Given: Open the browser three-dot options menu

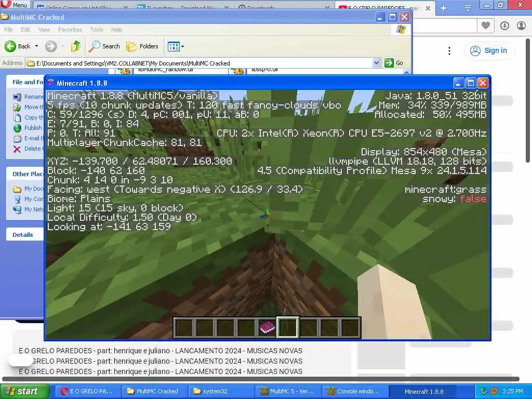Looking at the screenshot, I should point(449,51).
